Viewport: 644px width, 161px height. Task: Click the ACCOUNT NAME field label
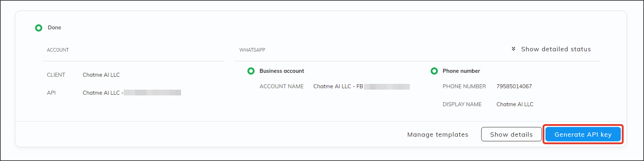pos(282,86)
